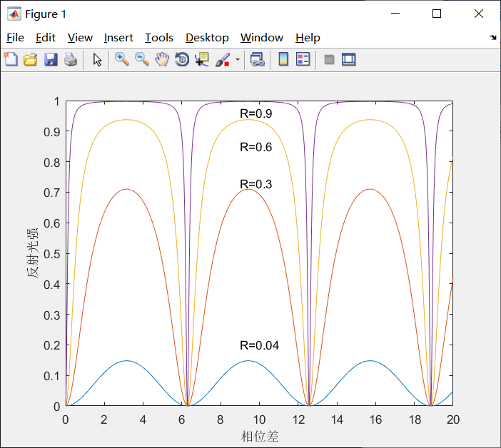The height and width of the screenshot is (448, 501).
Task: Expand the toolbar dock arrow at far right
Action: (493, 38)
